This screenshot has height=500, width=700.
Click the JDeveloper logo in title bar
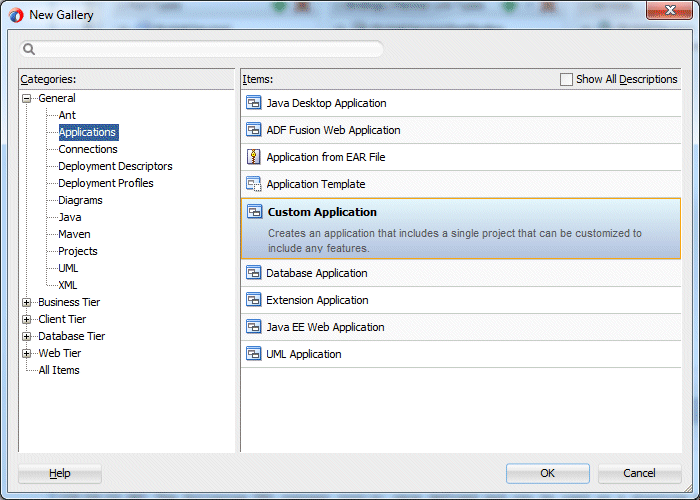tap(16, 15)
